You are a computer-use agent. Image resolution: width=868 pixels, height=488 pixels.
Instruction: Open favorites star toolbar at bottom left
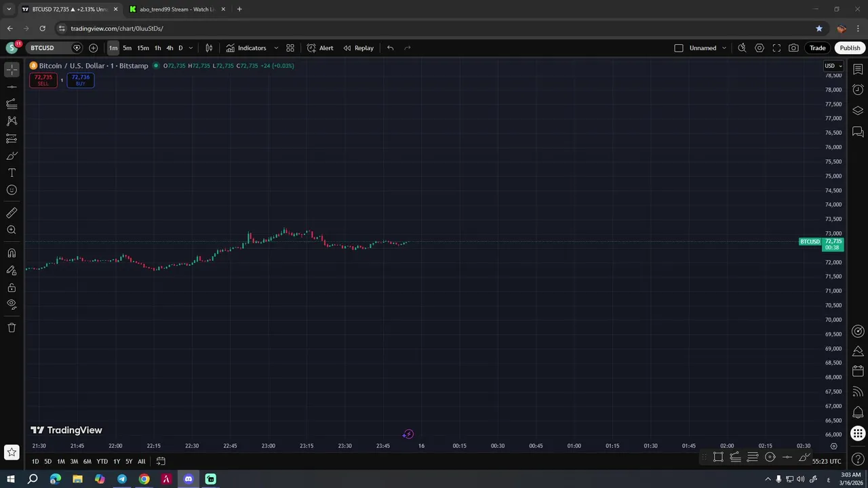(x=12, y=451)
